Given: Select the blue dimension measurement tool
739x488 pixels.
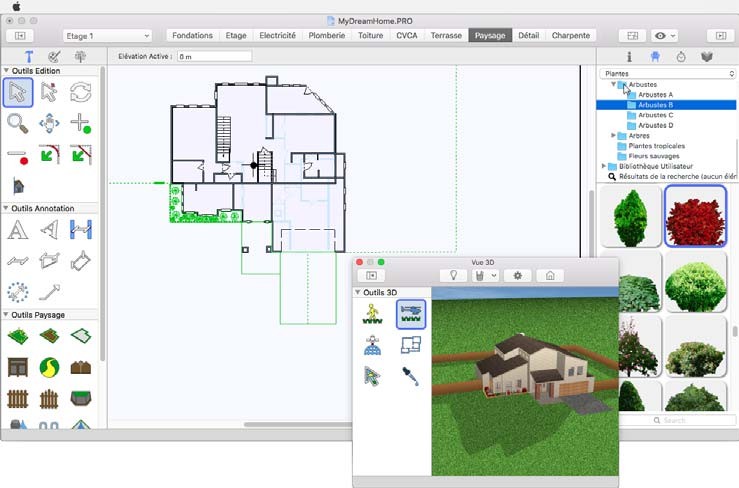Looking at the screenshot, I should click(81, 230).
